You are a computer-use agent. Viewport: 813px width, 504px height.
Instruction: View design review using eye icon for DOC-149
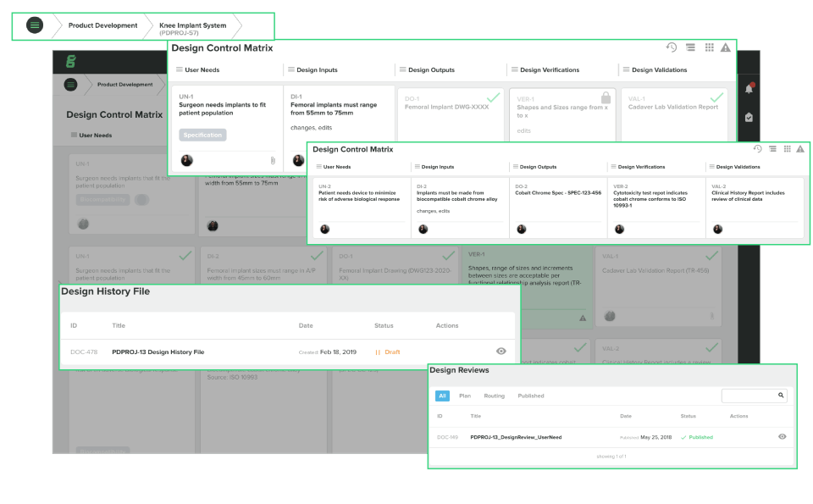pos(783,436)
